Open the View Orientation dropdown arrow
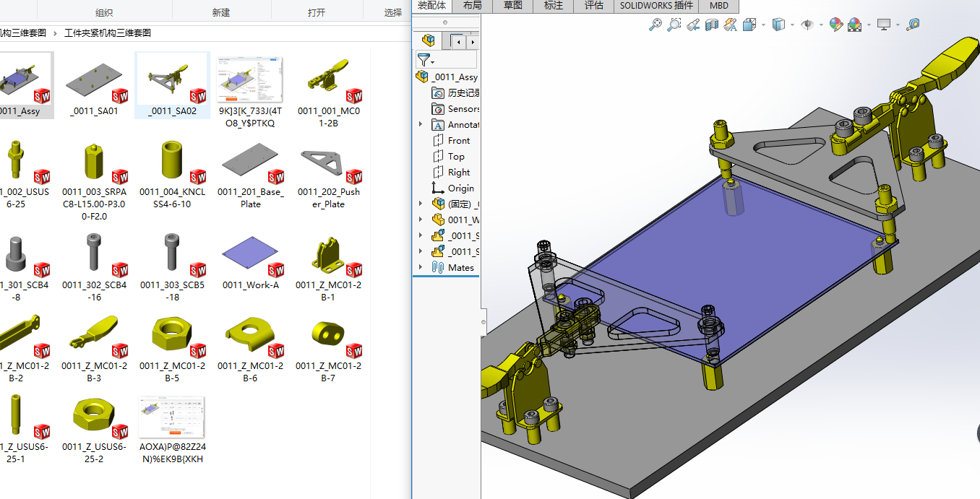 click(763, 25)
